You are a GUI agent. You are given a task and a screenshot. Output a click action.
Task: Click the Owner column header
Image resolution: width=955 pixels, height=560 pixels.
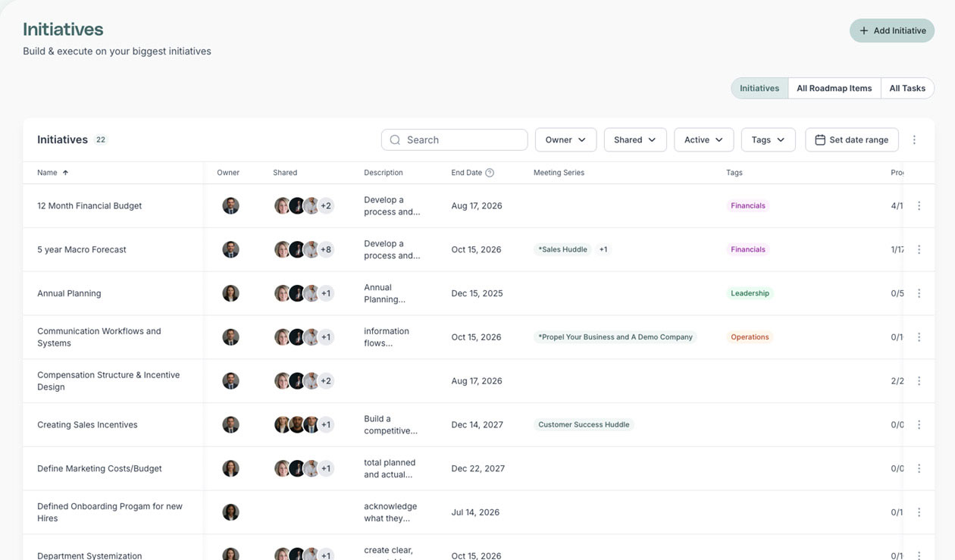[x=228, y=173]
